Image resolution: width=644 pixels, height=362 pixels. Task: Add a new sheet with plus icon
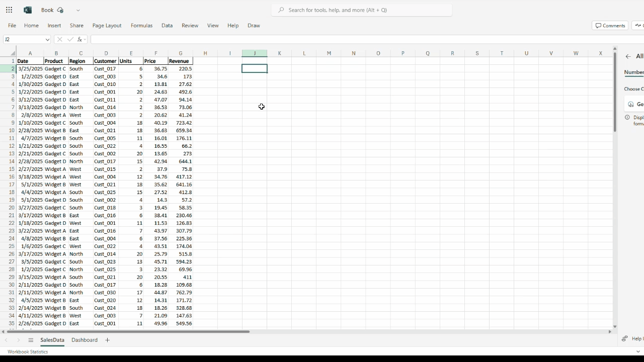[107, 340]
